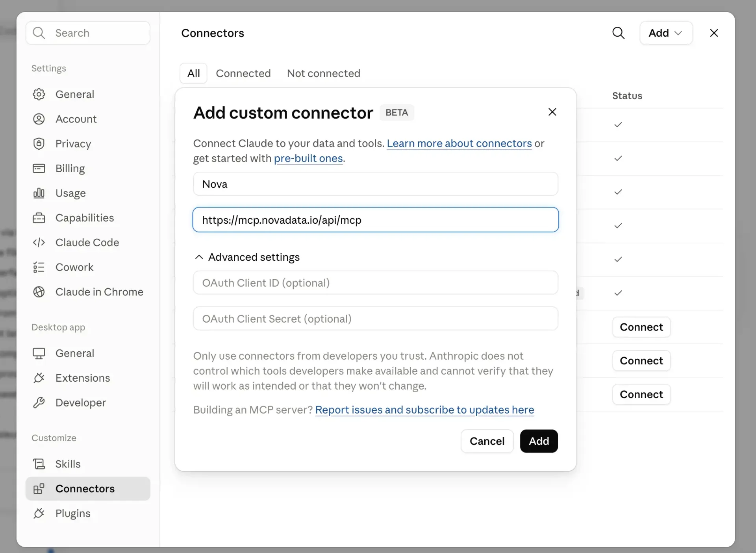
Task: Open General settings with gear icon
Action: coord(39,94)
